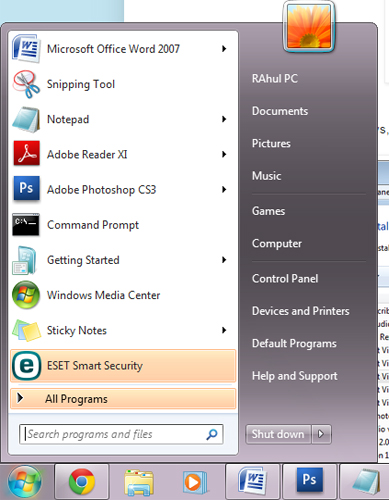
Task: Open Adobe Photoshop CS3 icon in Start menu
Action: (x=26, y=189)
